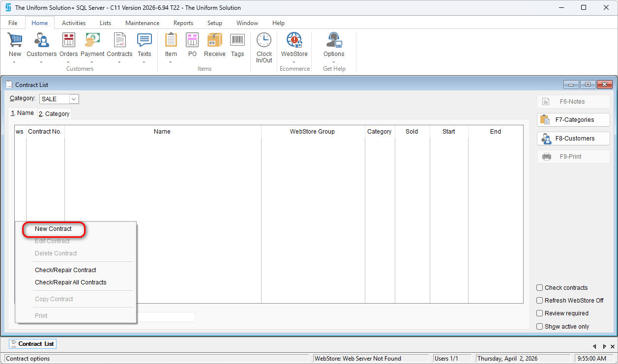This screenshot has width=618, height=364.
Task: Toggle the Show active only checkbox
Action: pyautogui.click(x=540, y=327)
